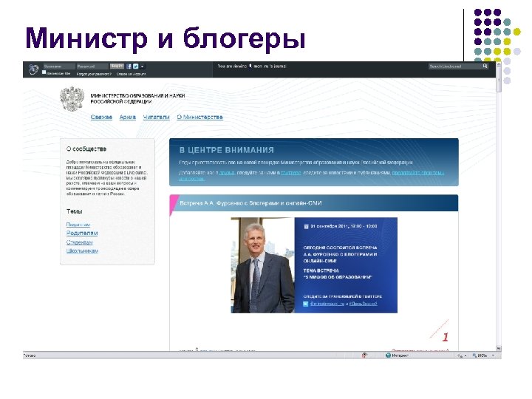This screenshot has height=399, width=532.
Task: Click the 'твиттере' link in В центре внимания
Action: tap(291, 173)
